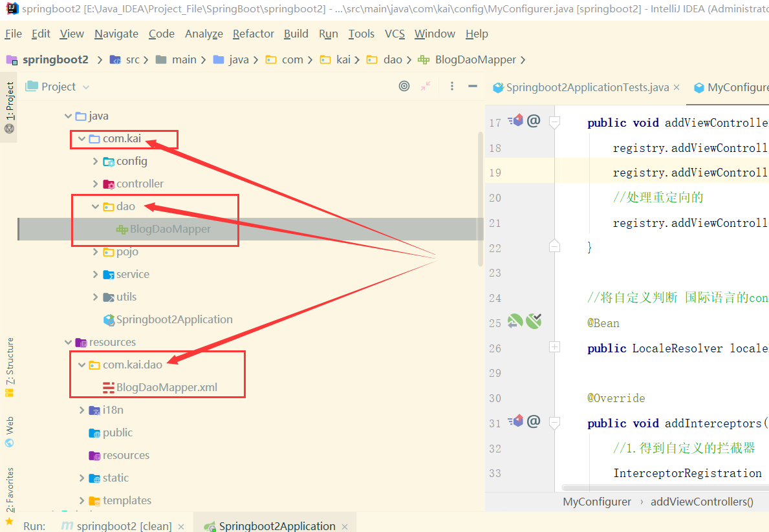Click the Springboot2ApplicationTests file tab icon
Screen dimensions: 769x532
pos(498,87)
